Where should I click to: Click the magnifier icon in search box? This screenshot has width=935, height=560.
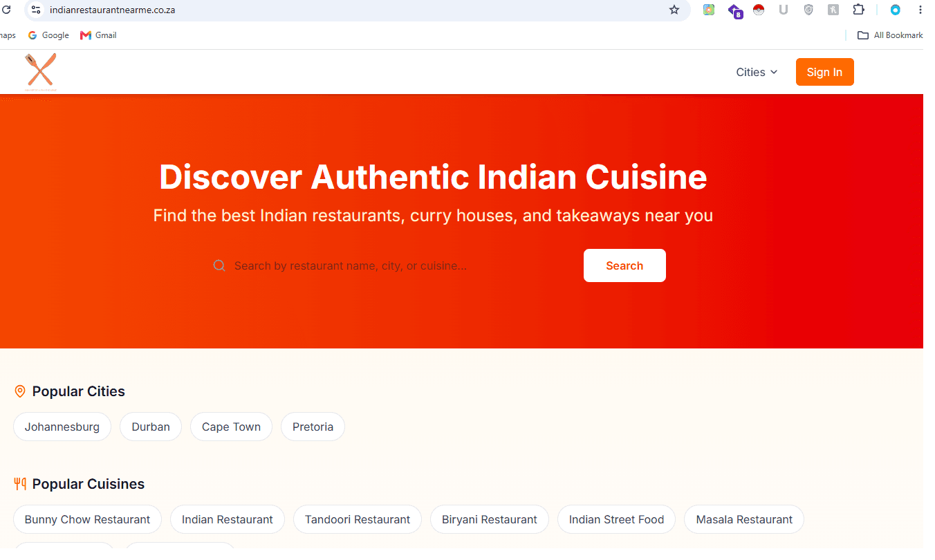219,265
